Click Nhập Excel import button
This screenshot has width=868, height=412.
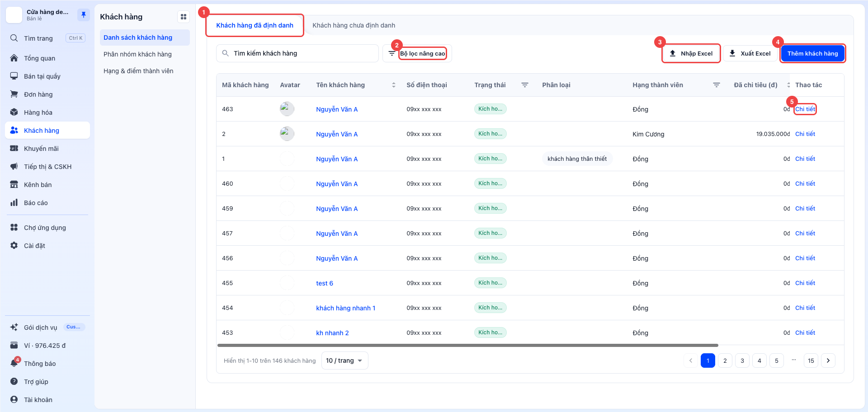pos(691,53)
